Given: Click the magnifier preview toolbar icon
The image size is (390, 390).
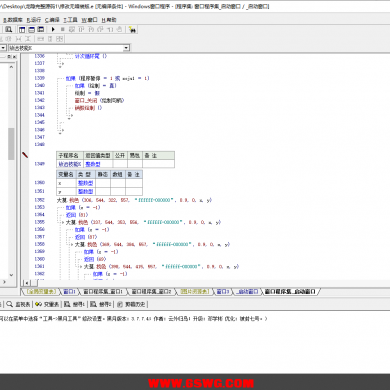Looking at the screenshot, I should (x=9, y=30).
